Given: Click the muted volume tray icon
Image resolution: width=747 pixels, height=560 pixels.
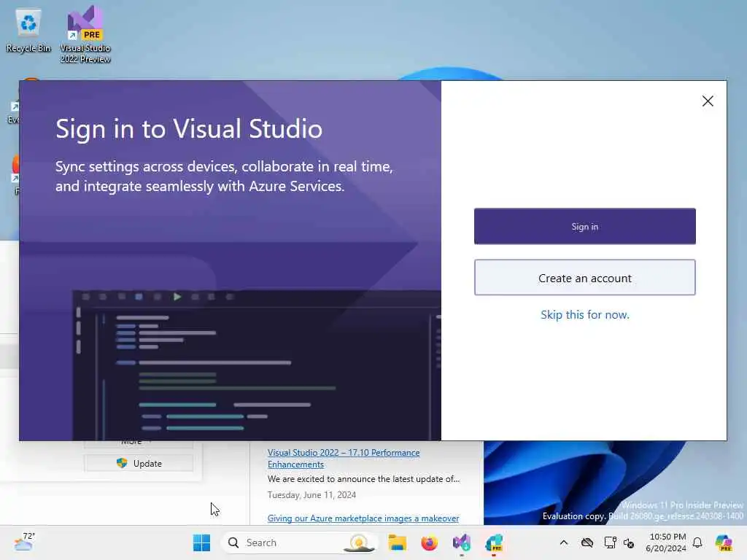Looking at the screenshot, I should tap(629, 542).
